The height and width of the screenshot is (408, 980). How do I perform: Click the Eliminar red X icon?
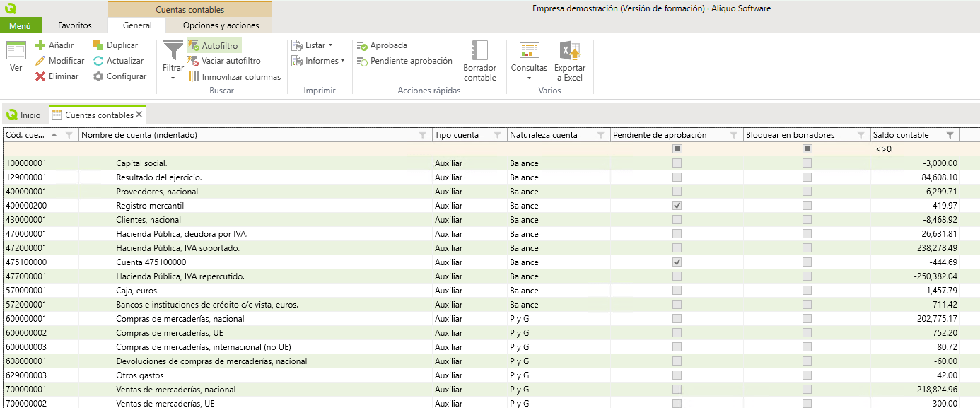click(x=40, y=76)
